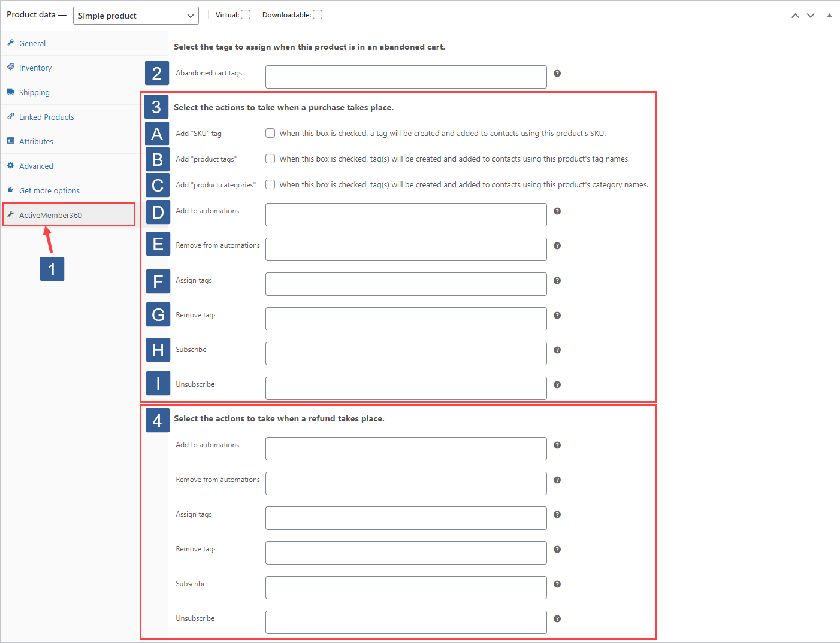The height and width of the screenshot is (643, 840).
Task: Click the downward chevron to move panel down
Action: coord(811,15)
